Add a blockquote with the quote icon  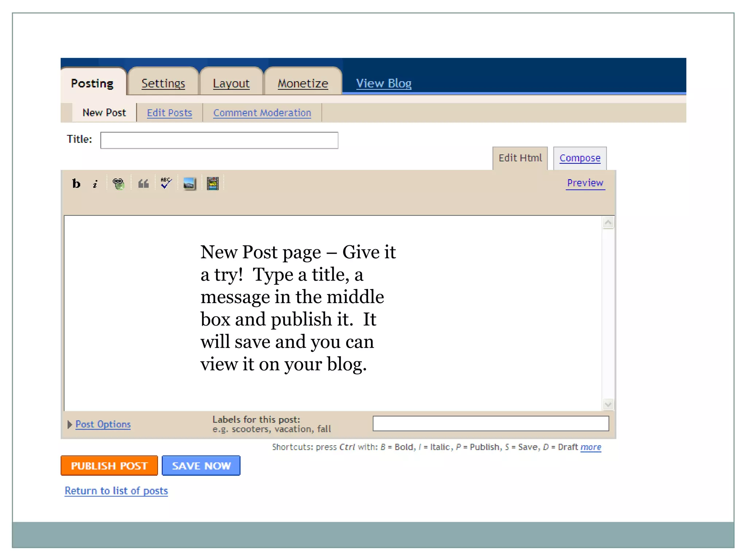[x=143, y=183]
